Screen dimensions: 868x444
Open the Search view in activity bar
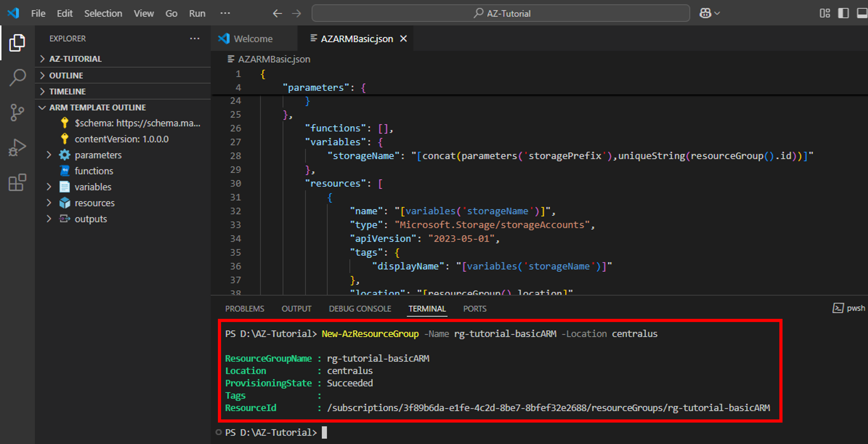pyautogui.click(x=17, y=78)
